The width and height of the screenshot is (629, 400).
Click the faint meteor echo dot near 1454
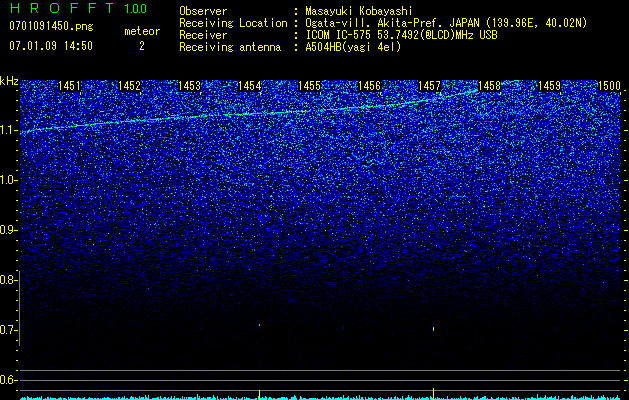tap(260, 325)
